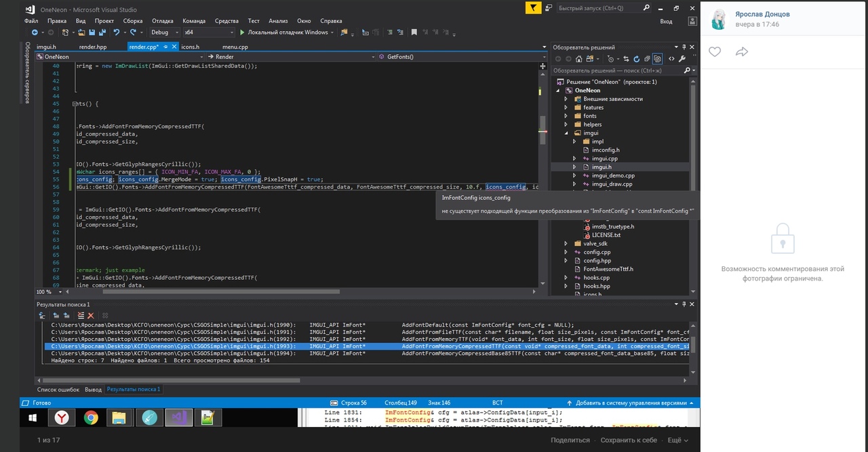Click the Поделиться link below photo

click(x=570, y=440)
